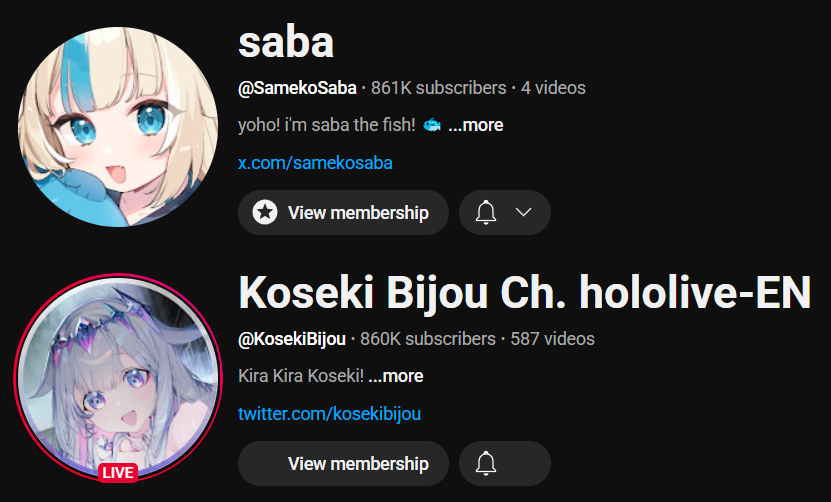Expand saba's description with ...more
The image size is (831, 502).
(475, 125)
